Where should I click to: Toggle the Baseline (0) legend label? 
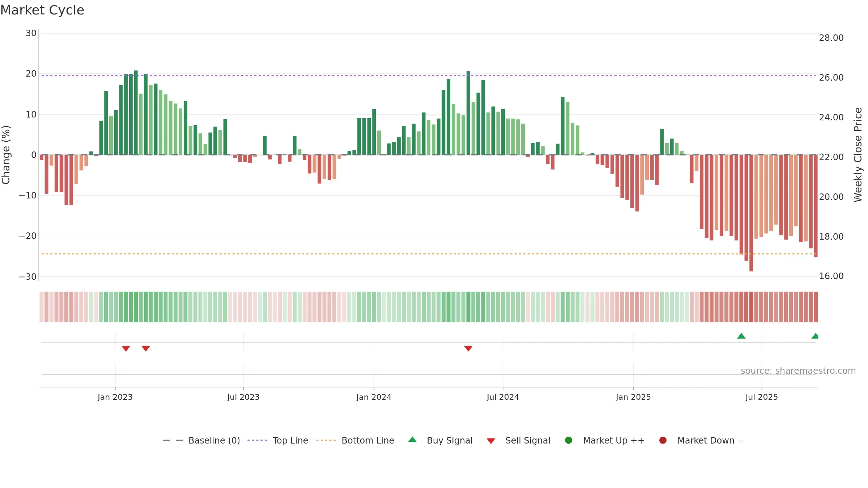(214, 440)
